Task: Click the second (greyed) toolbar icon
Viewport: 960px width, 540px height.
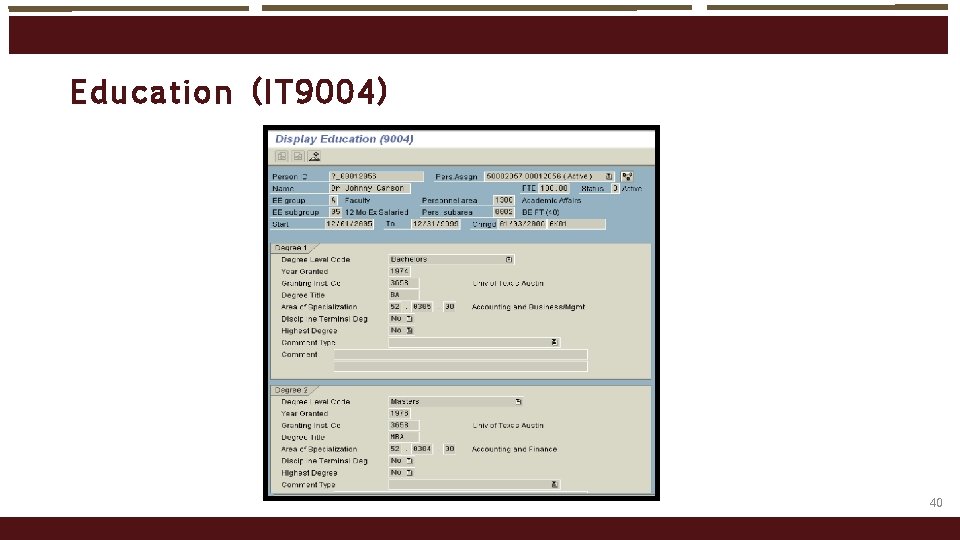Action: coord(298,157)
